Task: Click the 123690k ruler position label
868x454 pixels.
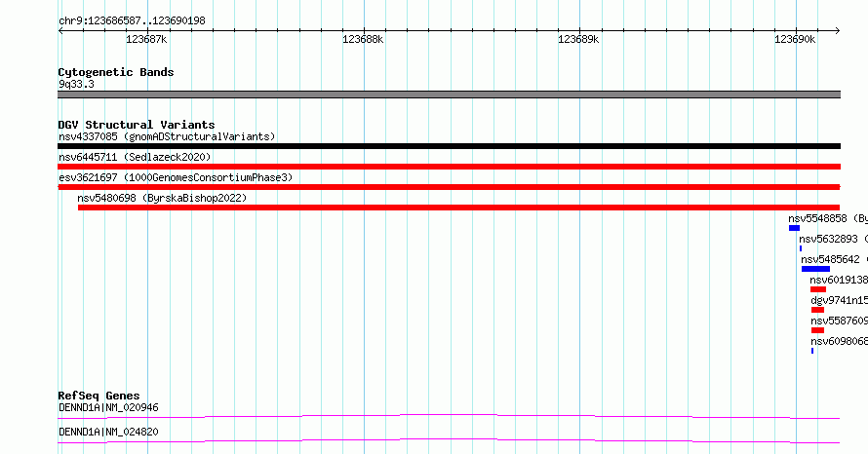Action: (795, 39)
